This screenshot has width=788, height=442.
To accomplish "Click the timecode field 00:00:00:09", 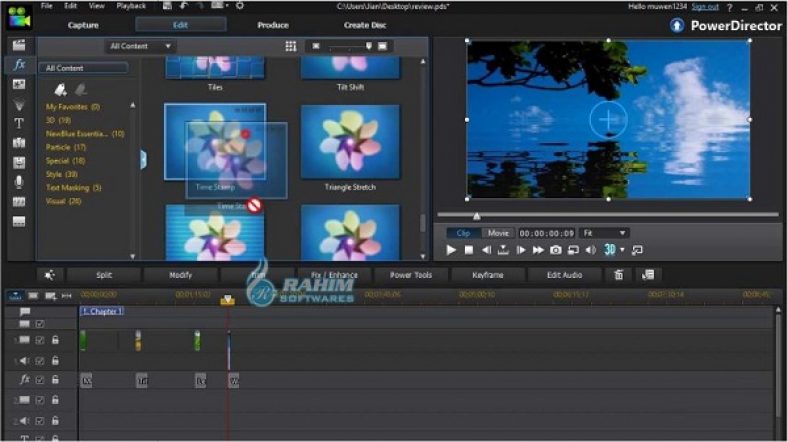I will [546, 233].
